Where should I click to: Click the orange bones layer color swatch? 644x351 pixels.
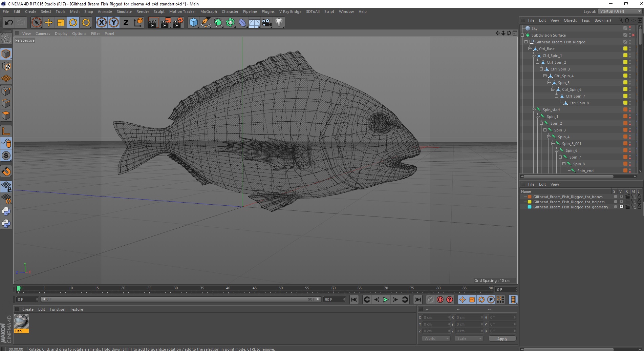point(530,197)
